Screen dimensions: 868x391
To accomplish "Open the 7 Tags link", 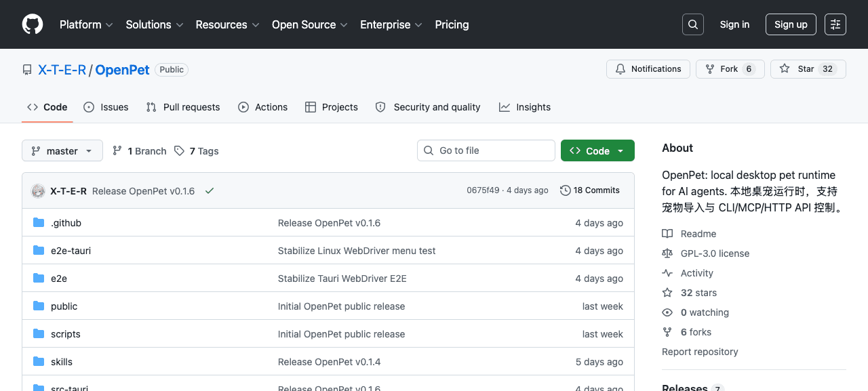I will point(196,150).
